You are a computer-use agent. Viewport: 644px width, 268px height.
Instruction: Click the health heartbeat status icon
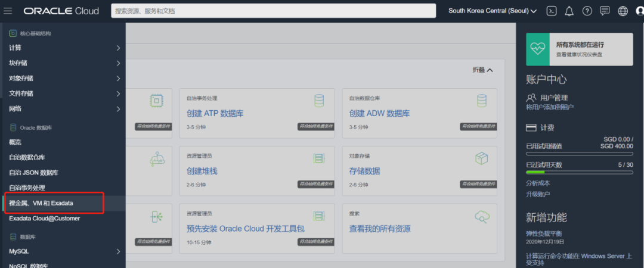pos(538,49)
